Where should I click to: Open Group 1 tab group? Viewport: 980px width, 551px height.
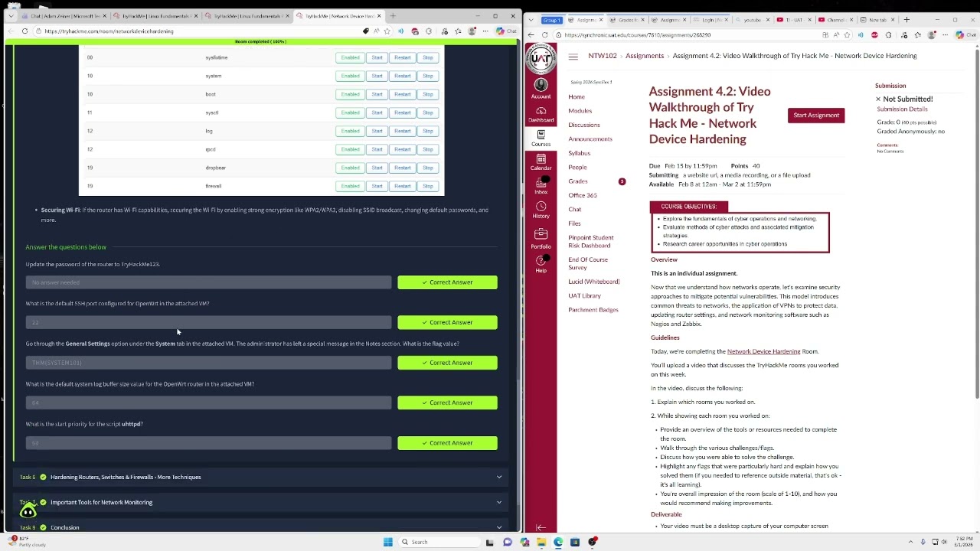click(551, 20)
